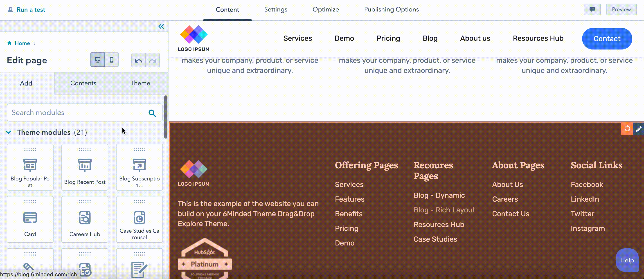
Task: Click the orange footer section icon
Action: [x=627, y=129]
